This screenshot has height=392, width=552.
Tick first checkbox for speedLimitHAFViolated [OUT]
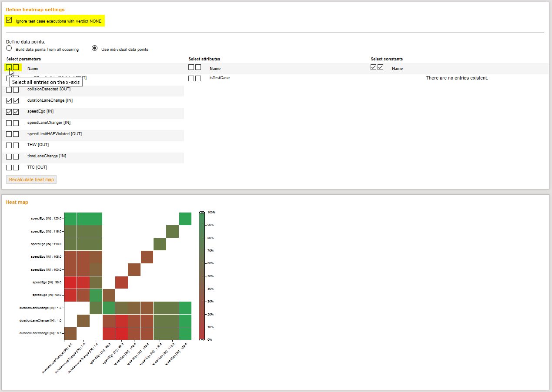9,134
